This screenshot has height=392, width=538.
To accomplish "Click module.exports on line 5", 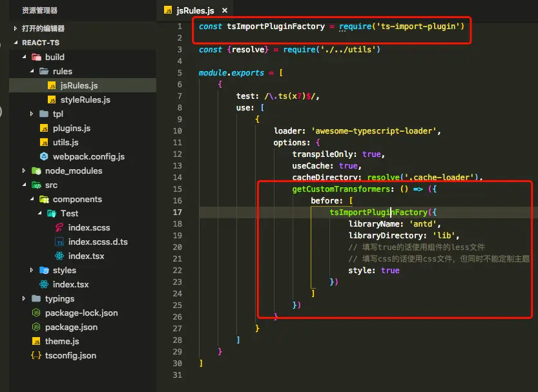I will click(x=231, y=73).
